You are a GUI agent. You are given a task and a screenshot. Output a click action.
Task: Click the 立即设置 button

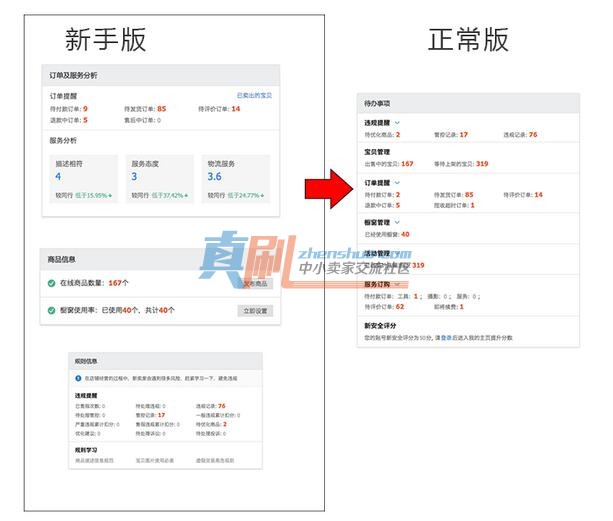click(255, 311)
